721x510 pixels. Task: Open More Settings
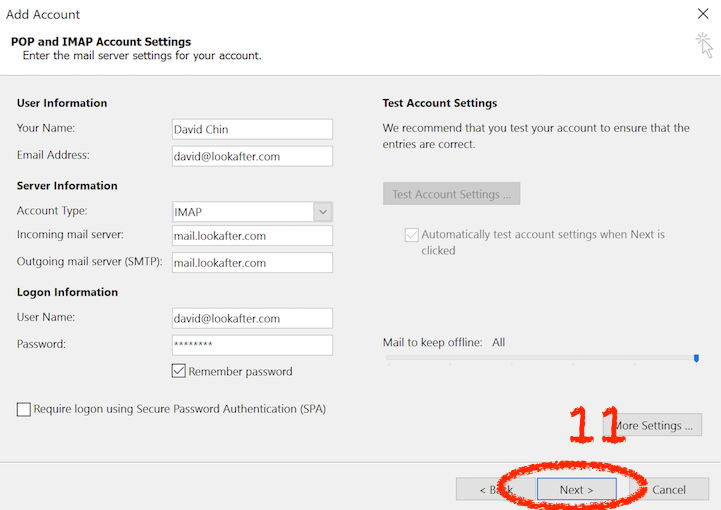[x=655, y=426]
